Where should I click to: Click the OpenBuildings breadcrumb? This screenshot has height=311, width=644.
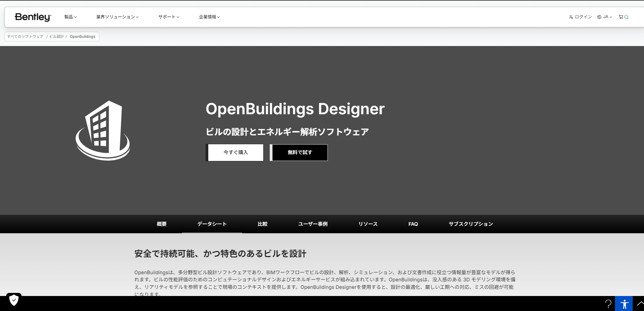[x=83, y=36]
